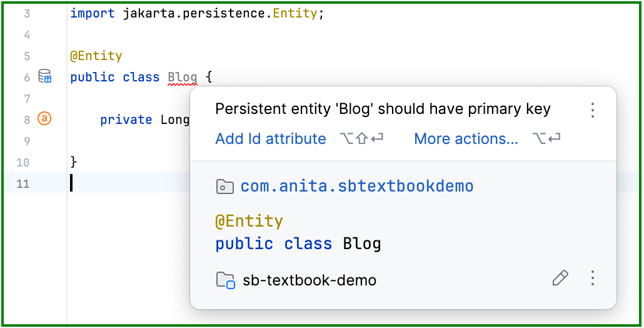This screenshot has width=644, height=328.
Task: Open the com.anita.sbtextbookdemo package link
Action: [357, 186]
